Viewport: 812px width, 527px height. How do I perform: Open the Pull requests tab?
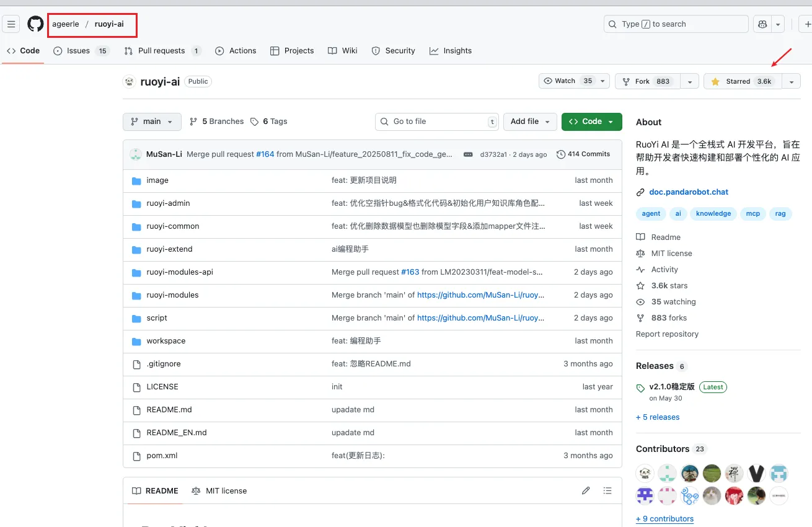point(162,51)
